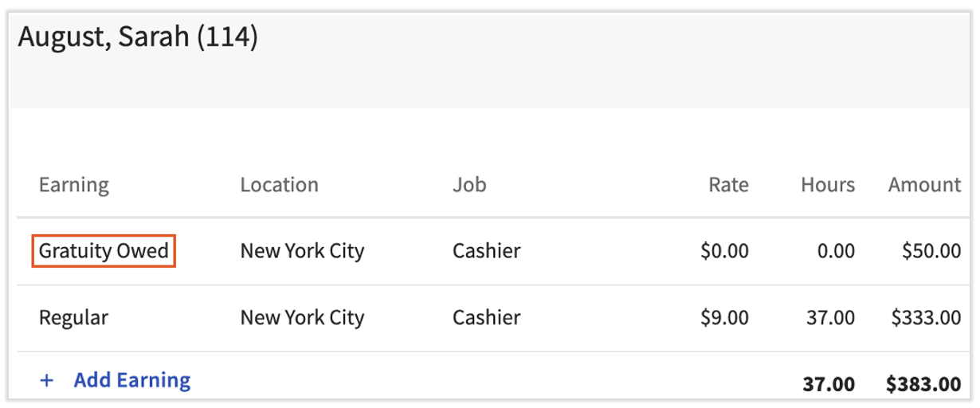
Task: Click the Job column header
Action: (x=469, y=186)
